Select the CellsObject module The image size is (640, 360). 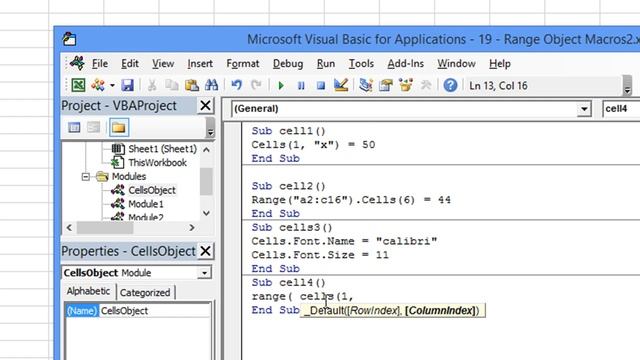click(x=152, y=190)
